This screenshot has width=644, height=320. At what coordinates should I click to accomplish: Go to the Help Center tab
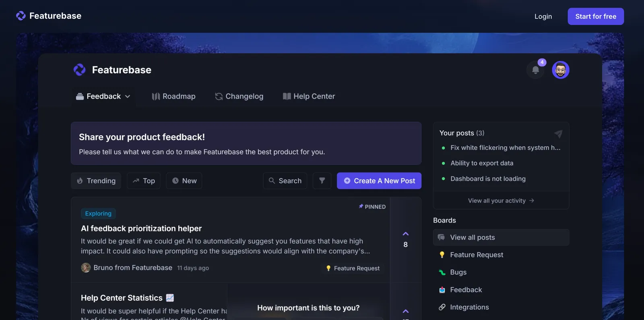coord(309,96)
